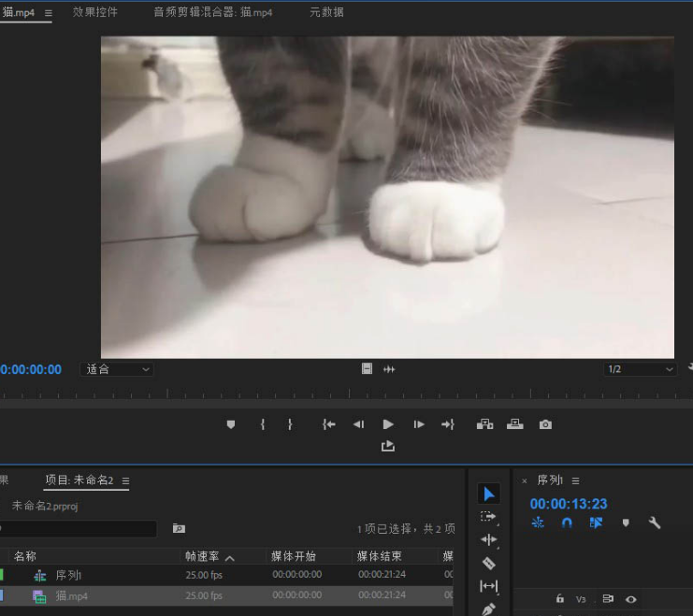The width and height of the screenshot is (693, 616).
Task: Click the cat paws video preview
Action: click(x=387, y=197)
